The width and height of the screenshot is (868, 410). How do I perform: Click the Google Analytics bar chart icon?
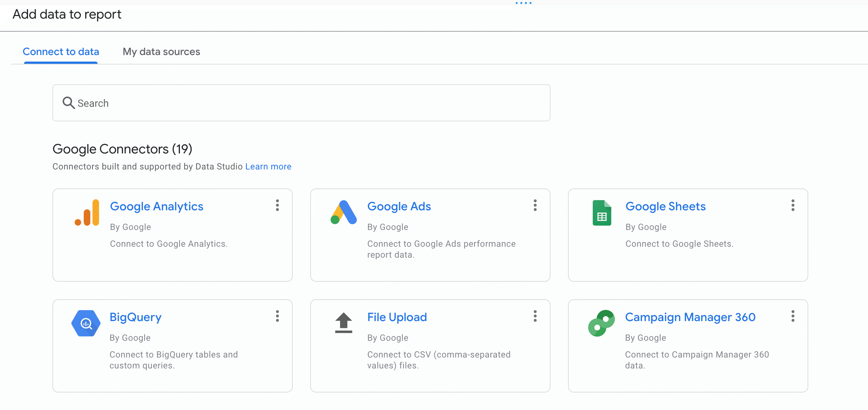87,213
